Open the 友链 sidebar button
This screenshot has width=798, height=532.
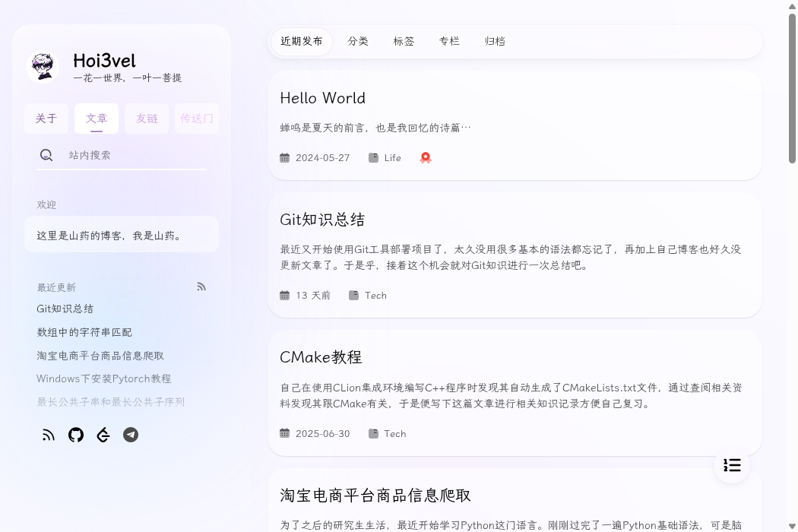147,119
